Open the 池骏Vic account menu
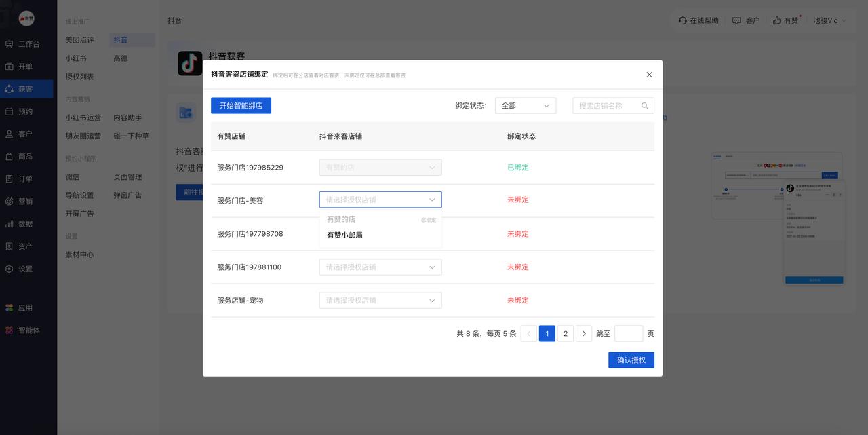 pyautogui.click(x=829, y=20)
